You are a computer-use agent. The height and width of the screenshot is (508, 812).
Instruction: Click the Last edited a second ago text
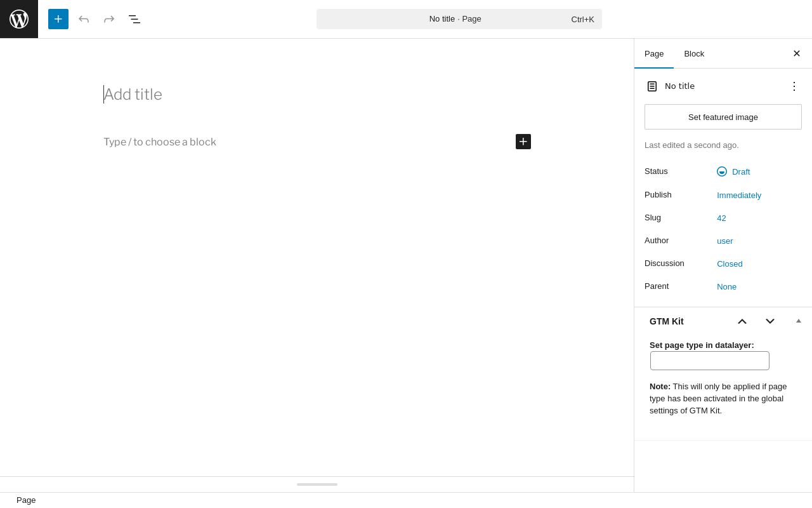(691, 145)
